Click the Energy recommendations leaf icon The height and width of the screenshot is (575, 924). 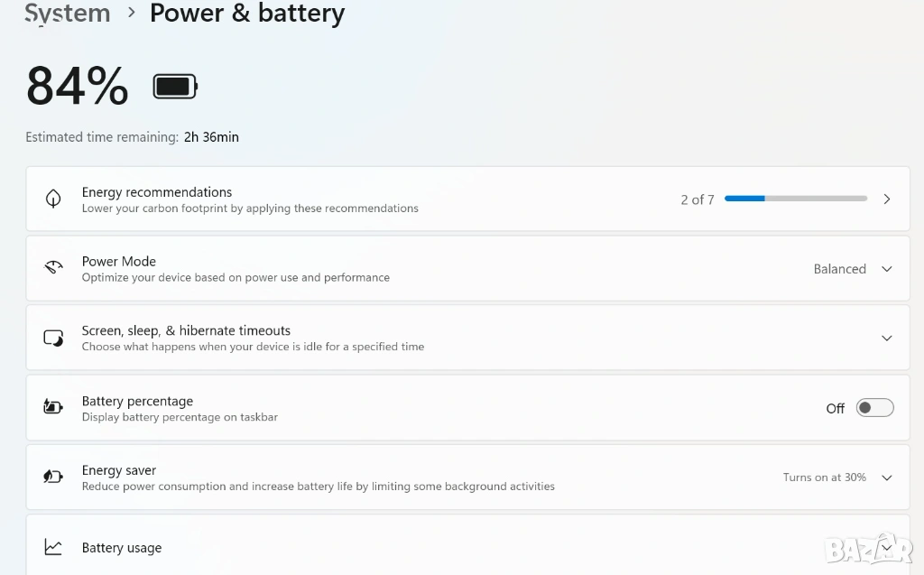coord(53,199)
